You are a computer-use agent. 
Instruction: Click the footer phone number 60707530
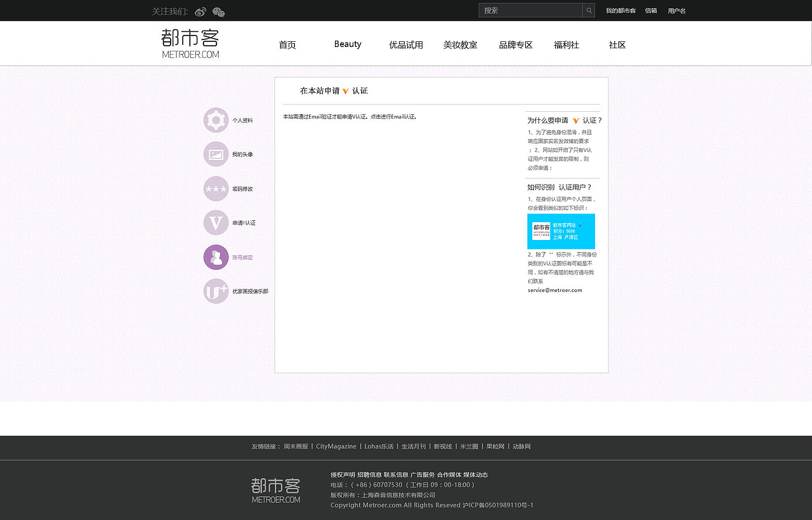coord(388,485)
